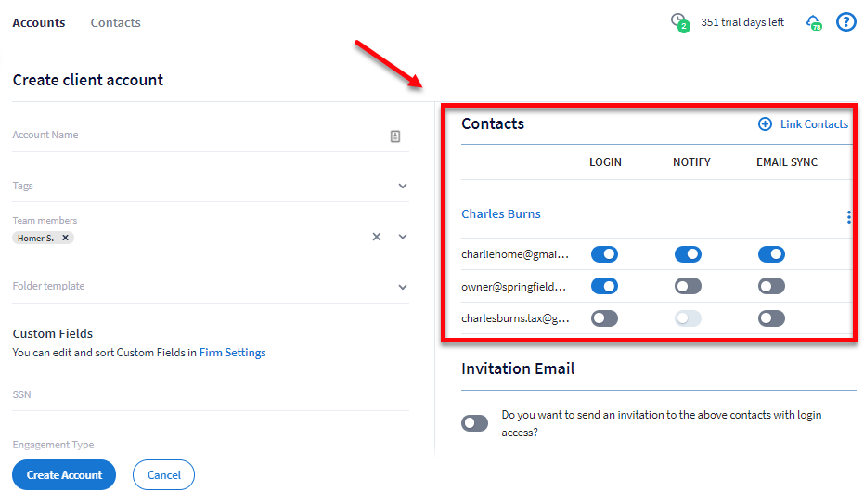Image resolution: width=864 pixels, height=504 pixels.
Task: Clear all team members with the X
Action: [377, 237]
